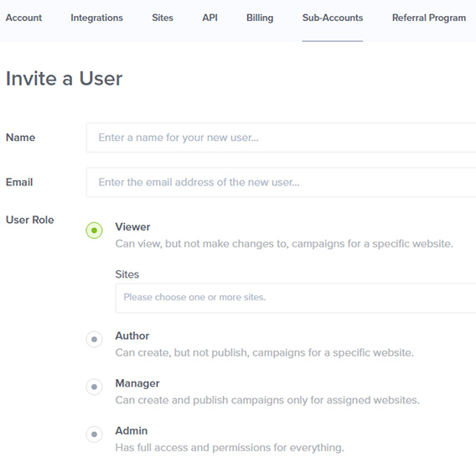Open the Sites selection dropdown

pyautogui.click(x=296, y=298)
